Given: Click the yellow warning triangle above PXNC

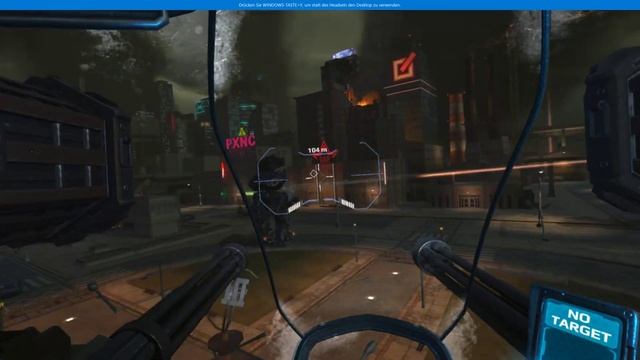Looking at the screenshot, I should 242,132.
